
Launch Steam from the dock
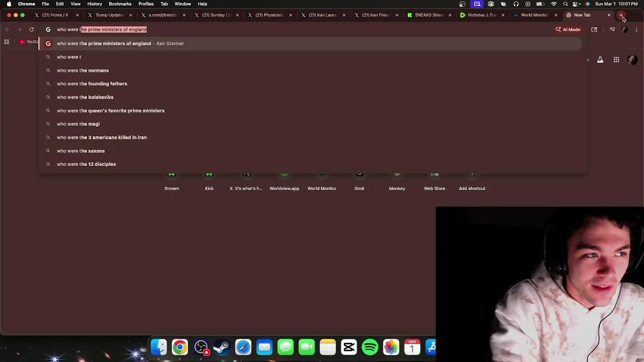click(222, 347)
